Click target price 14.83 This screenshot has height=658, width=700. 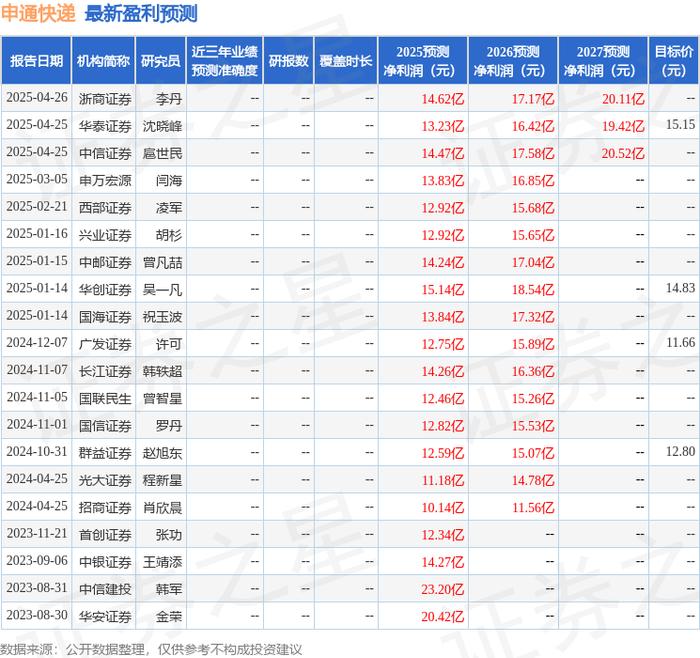coord(680,288)
